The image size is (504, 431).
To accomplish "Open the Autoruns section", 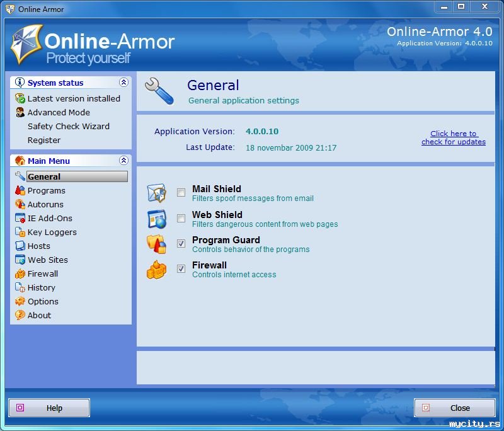I will [x=45, y=204].
